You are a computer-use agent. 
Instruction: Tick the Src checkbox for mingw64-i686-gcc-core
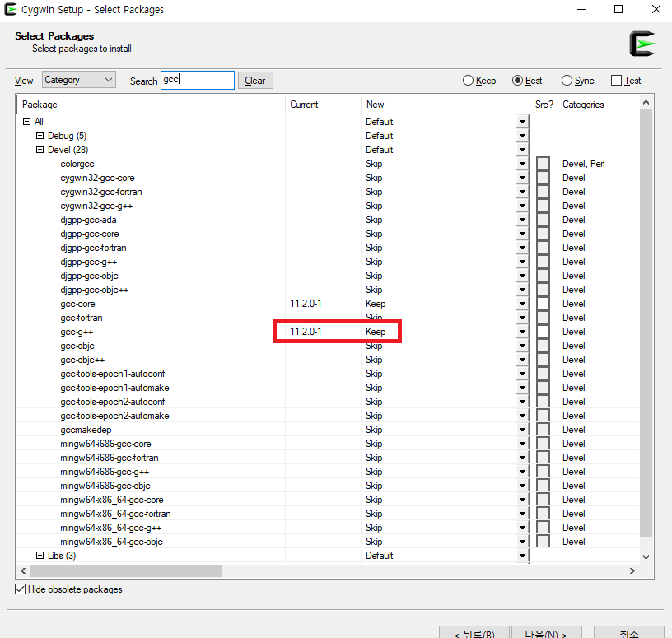pos(543,444)
